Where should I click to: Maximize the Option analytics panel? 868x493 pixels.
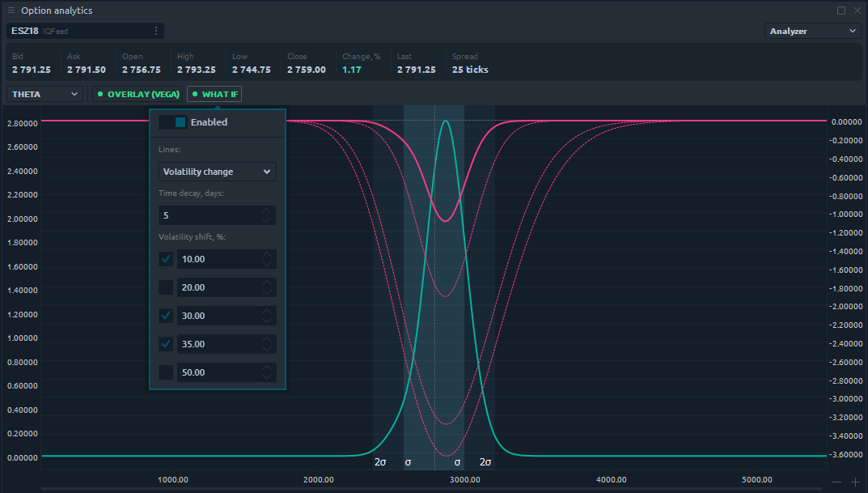(841, 11)
